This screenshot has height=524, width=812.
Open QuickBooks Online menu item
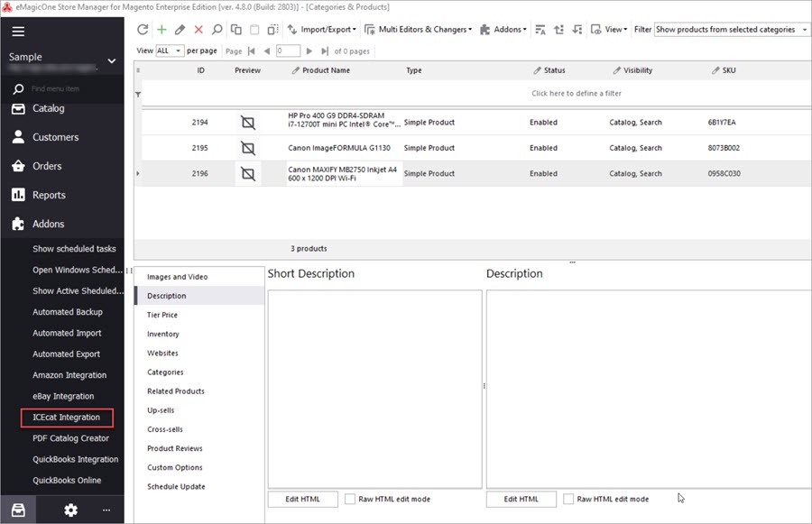coord(67,481)
